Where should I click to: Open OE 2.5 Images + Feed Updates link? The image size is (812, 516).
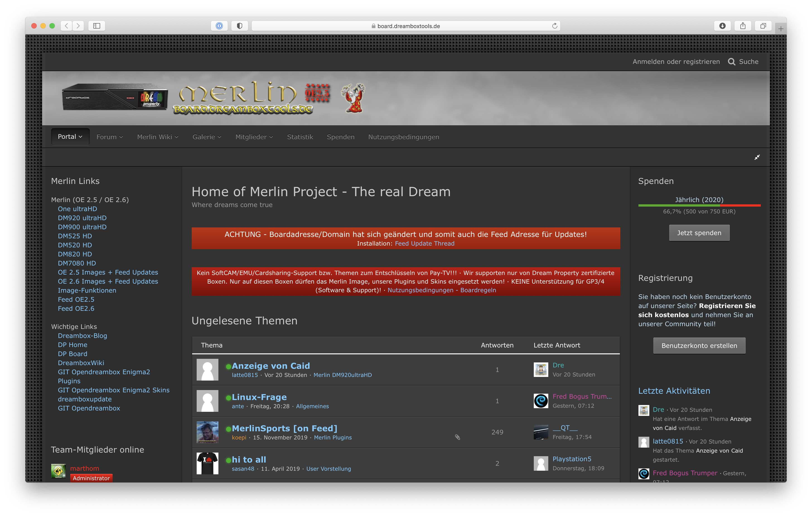point(108,272)
